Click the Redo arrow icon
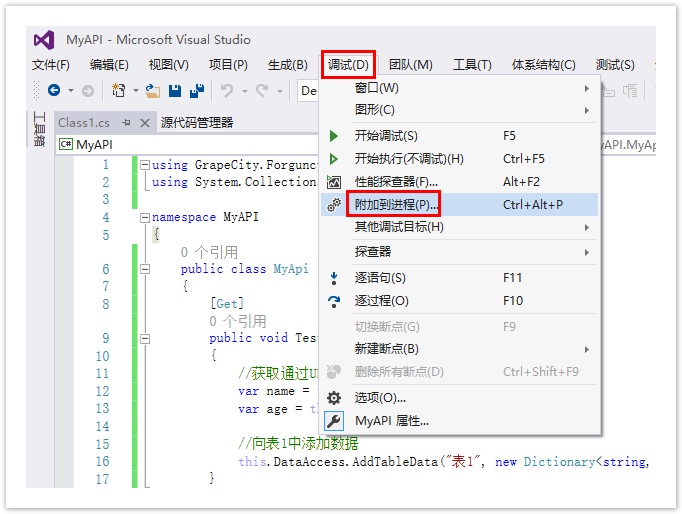Screen dimensions: 682x514 point(262,90)
